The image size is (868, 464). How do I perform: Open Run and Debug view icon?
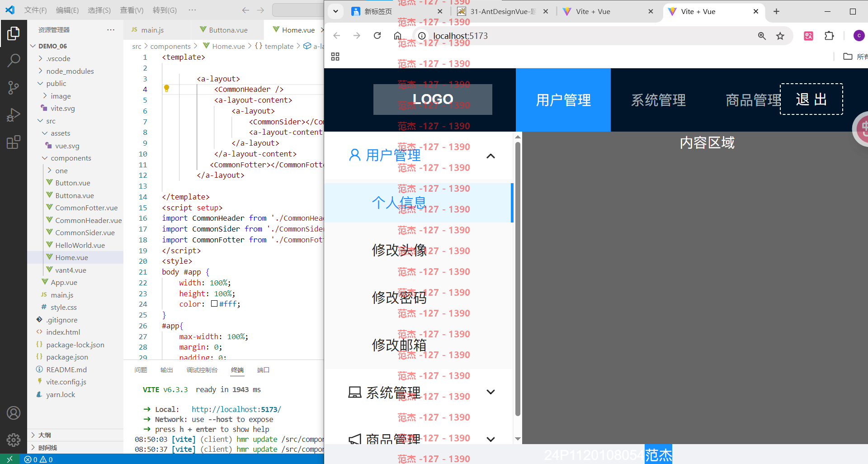(14, 115)
